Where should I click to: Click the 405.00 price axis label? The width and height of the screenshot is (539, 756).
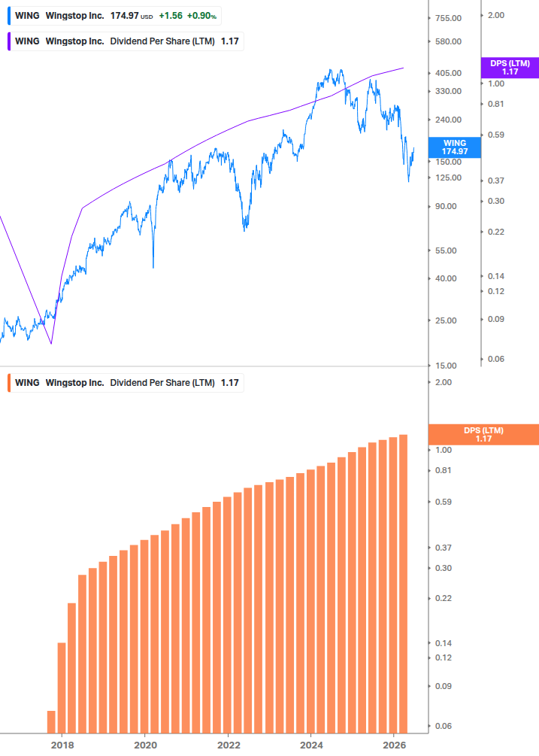[448, 73]
